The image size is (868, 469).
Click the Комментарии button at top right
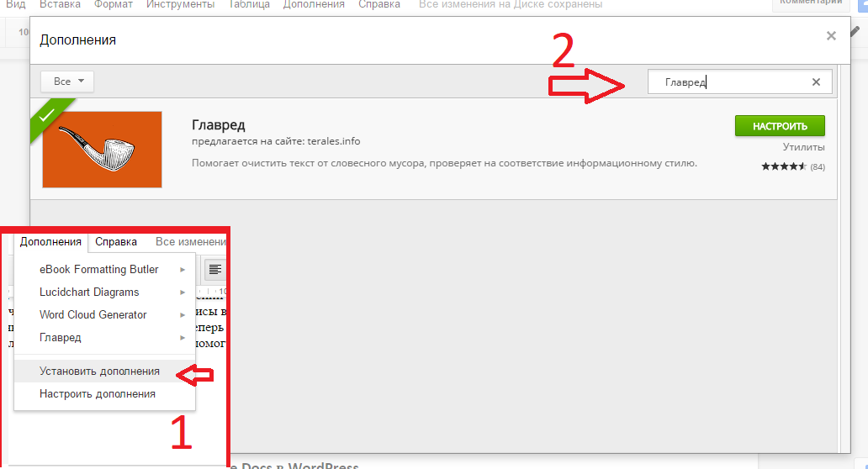(811, 3)
